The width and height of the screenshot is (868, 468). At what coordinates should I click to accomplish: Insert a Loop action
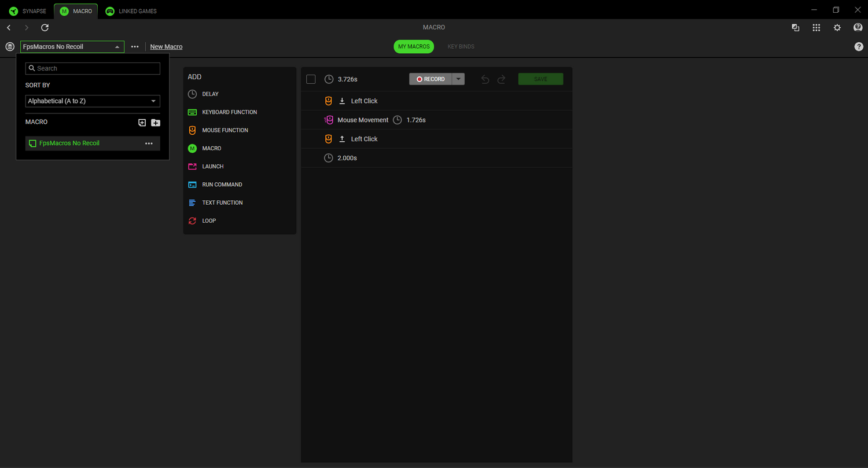pos(209,221)
